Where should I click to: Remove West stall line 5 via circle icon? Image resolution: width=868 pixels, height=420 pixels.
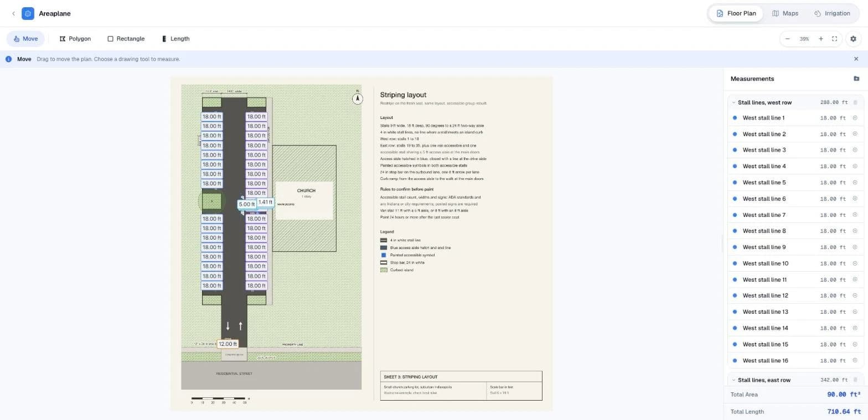(855, 183)
